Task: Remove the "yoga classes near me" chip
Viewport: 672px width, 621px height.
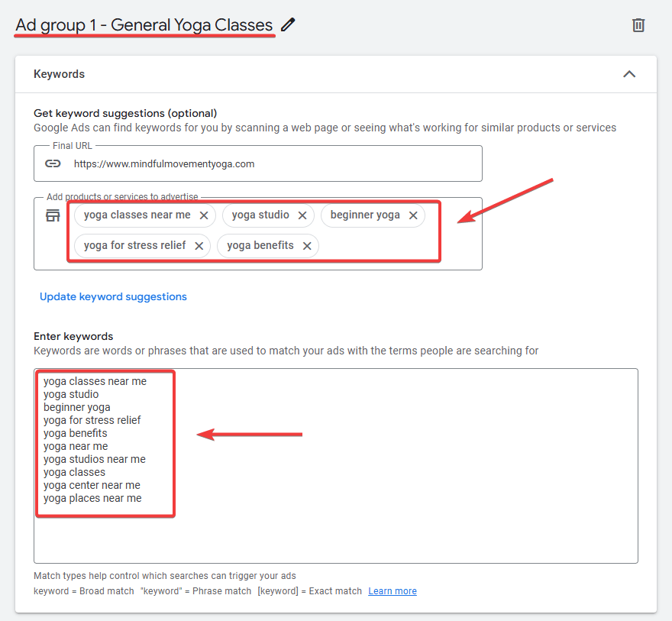Action: 204,215
